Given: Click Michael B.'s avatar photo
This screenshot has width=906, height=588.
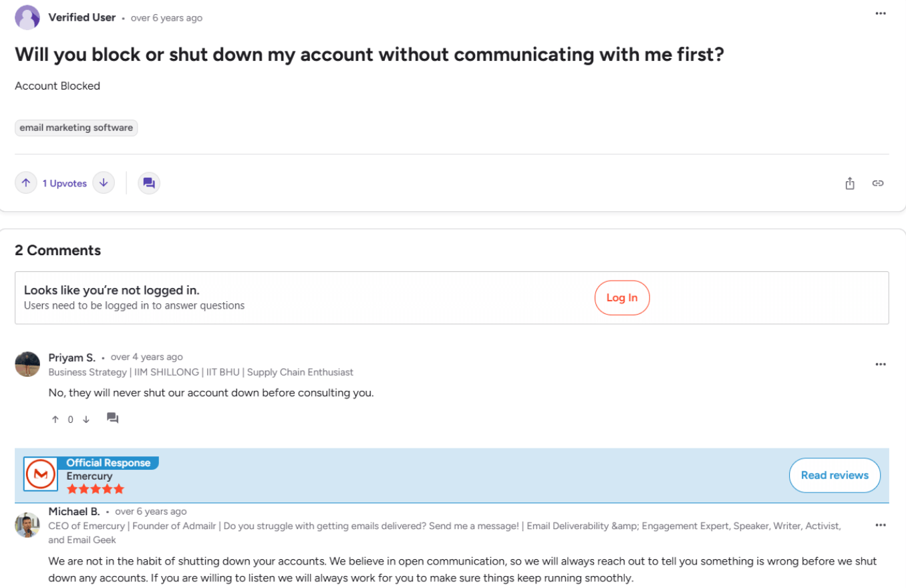Looking at the screenshot, I should point(27,525).
